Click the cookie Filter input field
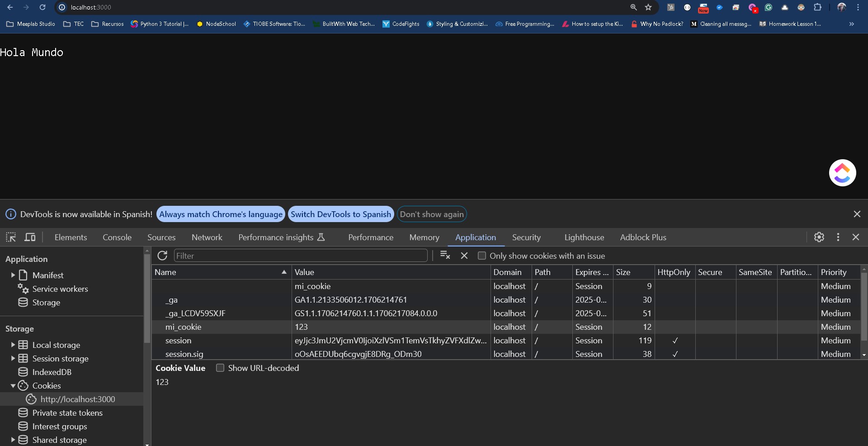The height and width of the screenshot is (446, 868). (x=301, y=256)
